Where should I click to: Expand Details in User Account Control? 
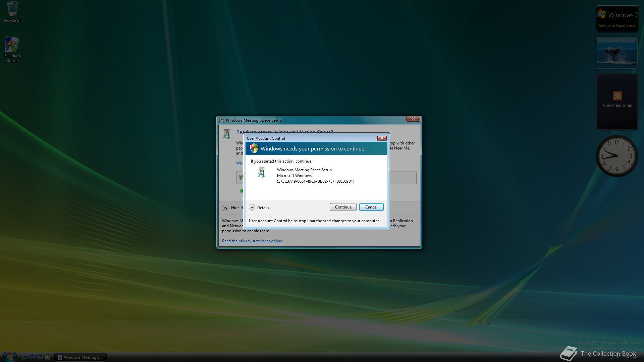coord(259,207)
